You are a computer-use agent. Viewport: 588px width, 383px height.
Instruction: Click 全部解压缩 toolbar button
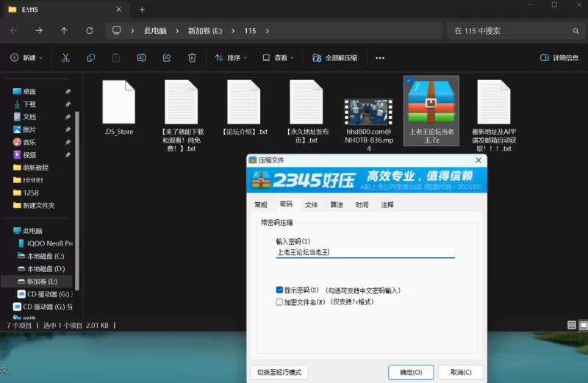tap(335, 58)
